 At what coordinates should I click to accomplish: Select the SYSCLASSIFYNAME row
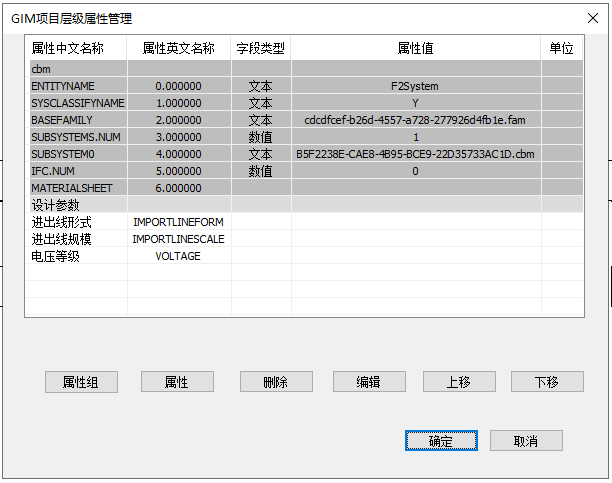(x=306, y=103)
